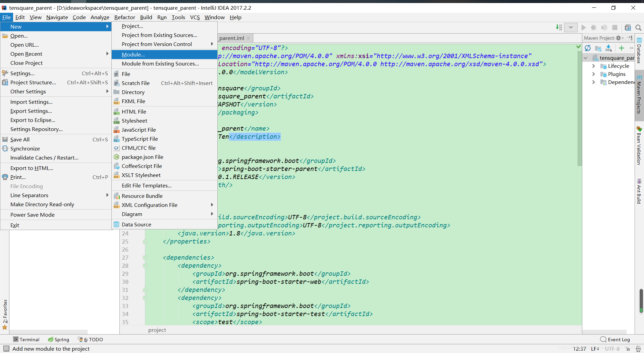
Task: Close the parent.iml editor tab
Action: coord(248,38)
